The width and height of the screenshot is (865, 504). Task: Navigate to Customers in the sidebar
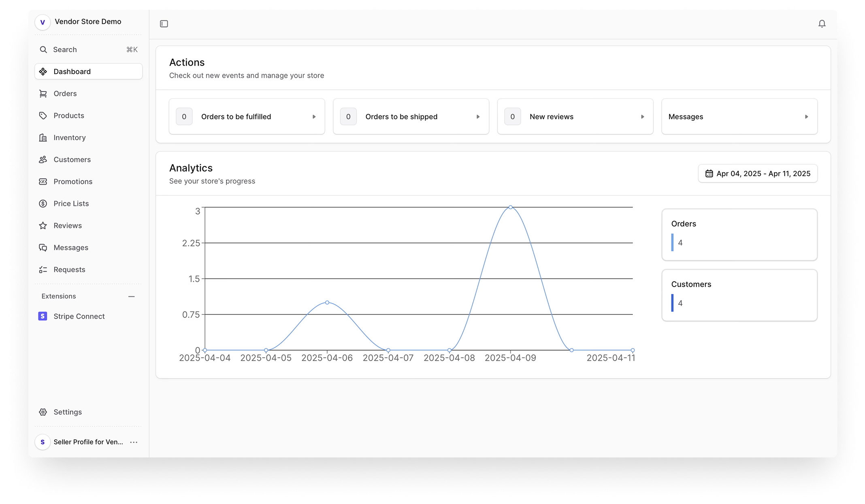tap(89, 159)
